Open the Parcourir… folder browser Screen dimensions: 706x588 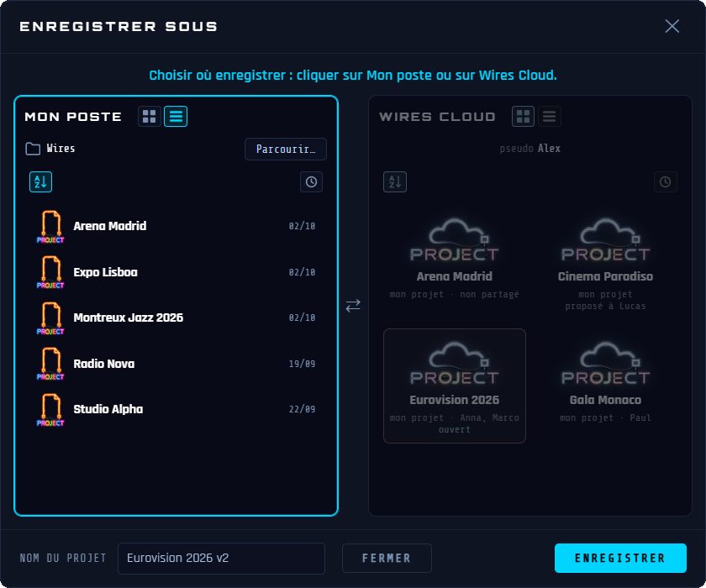(x=286, y=149)
